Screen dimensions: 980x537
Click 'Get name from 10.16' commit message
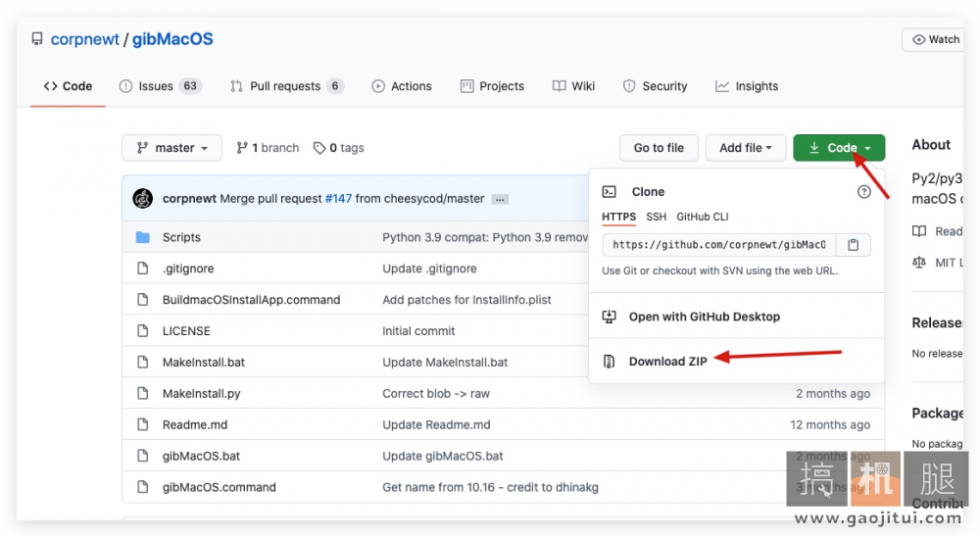point(491,488)
